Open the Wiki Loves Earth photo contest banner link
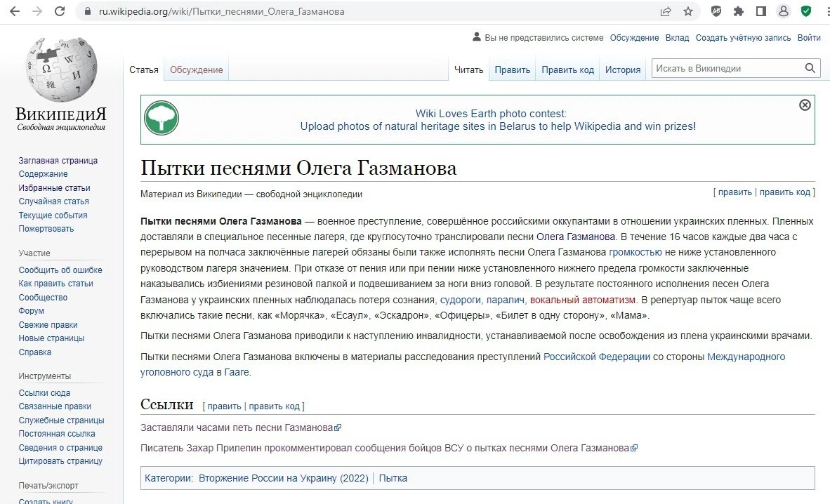 [x=498, y=119]
